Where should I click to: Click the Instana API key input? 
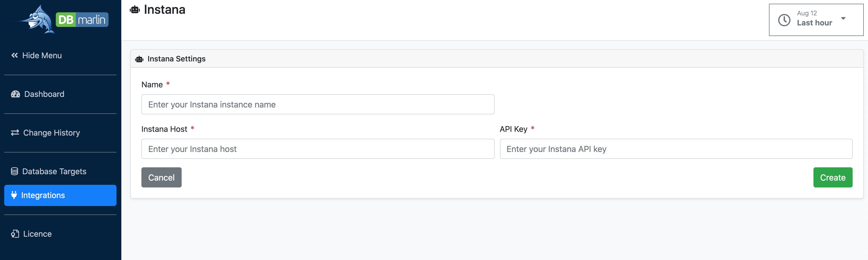click(x=675, y=149)
